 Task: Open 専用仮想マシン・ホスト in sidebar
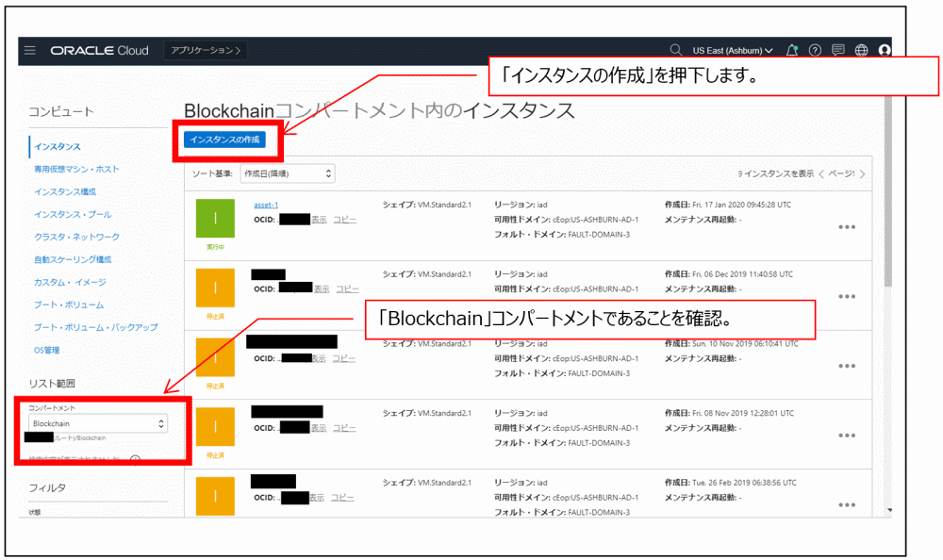76,170
